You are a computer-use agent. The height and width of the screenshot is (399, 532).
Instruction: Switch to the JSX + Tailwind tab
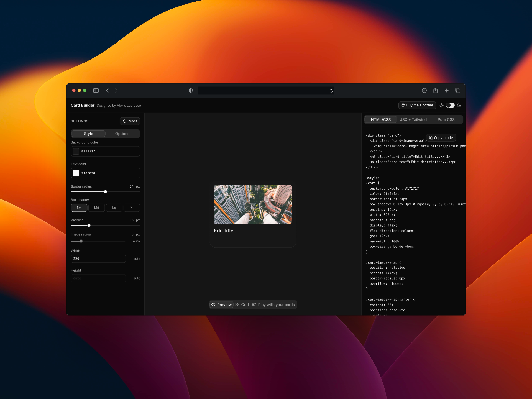(x=413, y=120)
